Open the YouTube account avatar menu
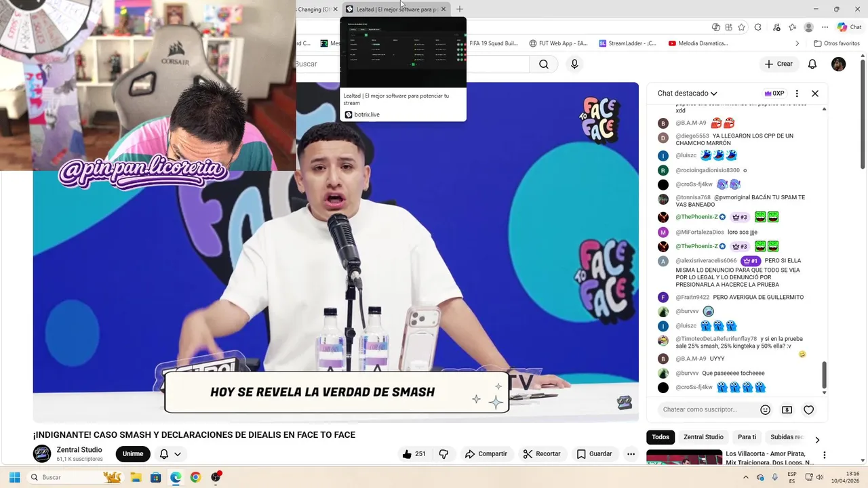Screen dimensions: 868x488 (839, 64)
